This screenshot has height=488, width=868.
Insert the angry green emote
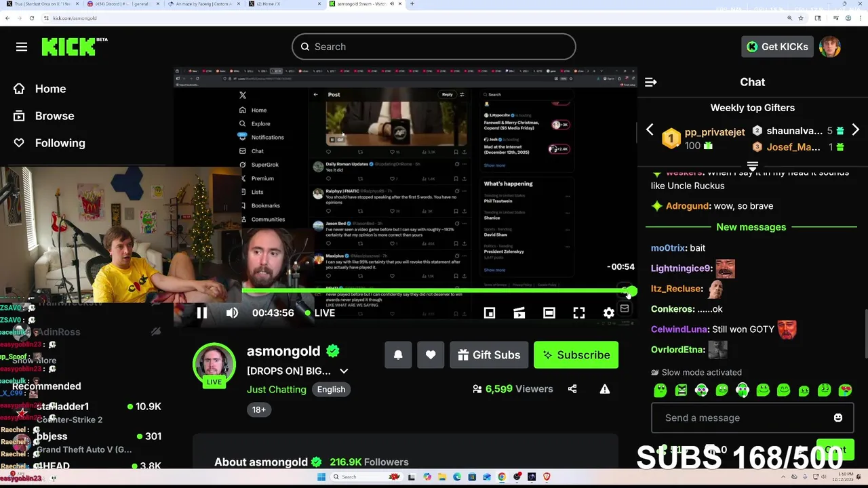[681, 390]
